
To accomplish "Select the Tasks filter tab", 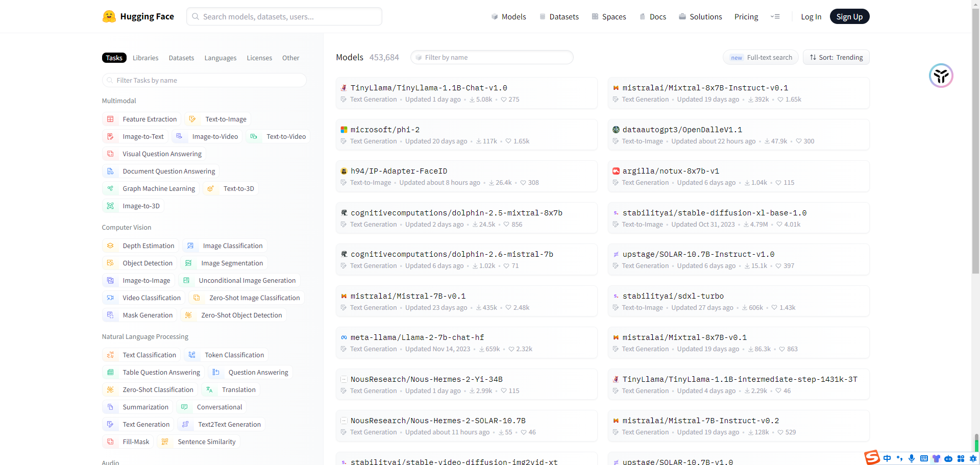I will pyautogui.click(x=114, y=58).
